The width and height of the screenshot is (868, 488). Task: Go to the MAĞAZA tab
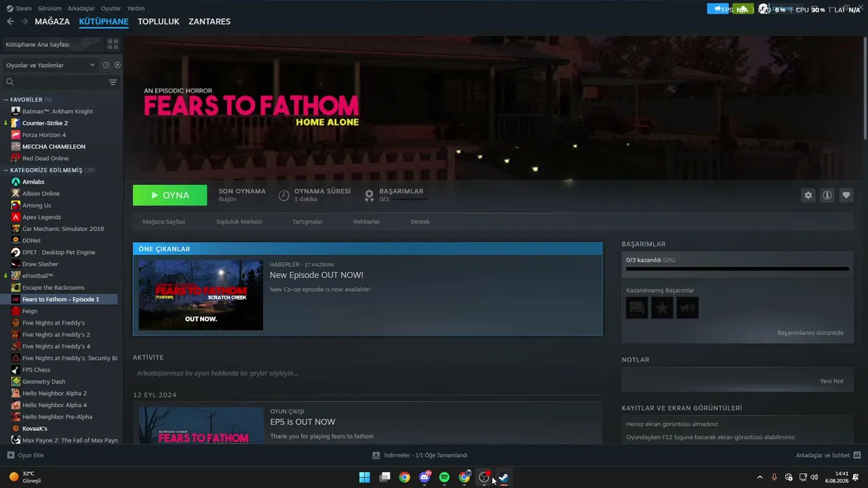[x=52, y=22]
